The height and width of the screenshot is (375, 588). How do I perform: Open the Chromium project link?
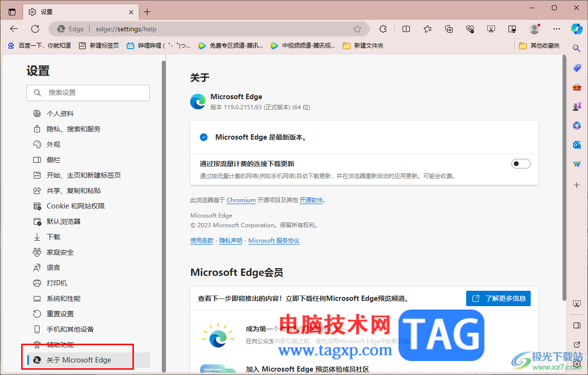241,200
